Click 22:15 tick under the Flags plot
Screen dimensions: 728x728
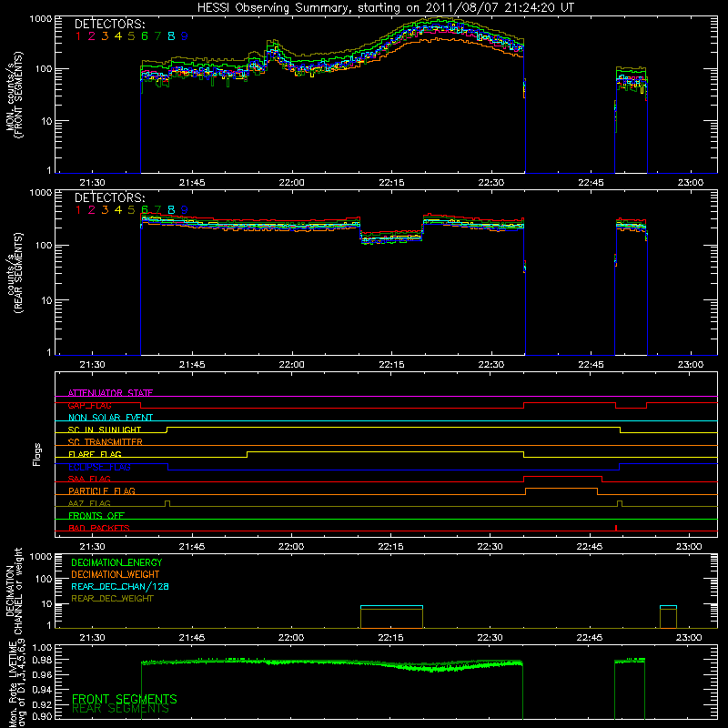click(390, 547)
